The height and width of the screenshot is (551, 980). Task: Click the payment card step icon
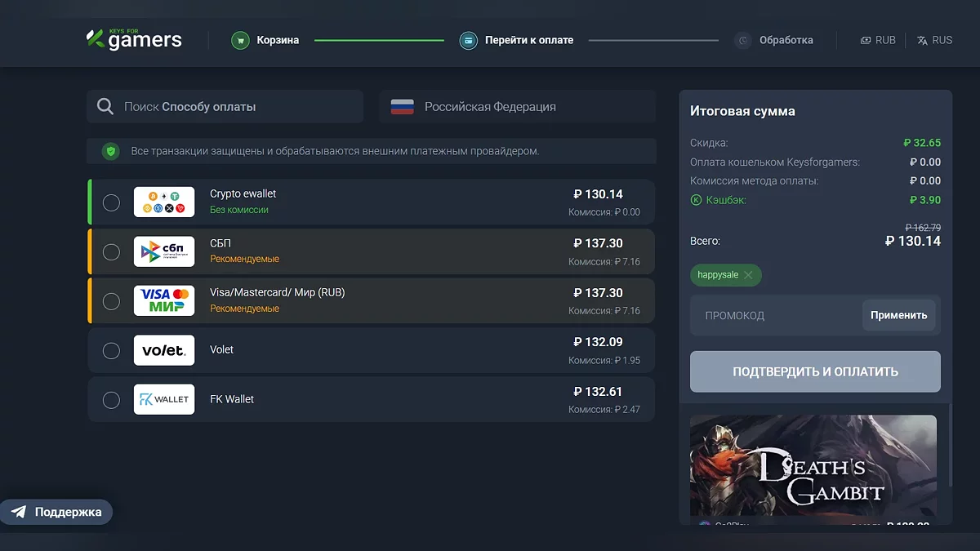tap(468, 40)
